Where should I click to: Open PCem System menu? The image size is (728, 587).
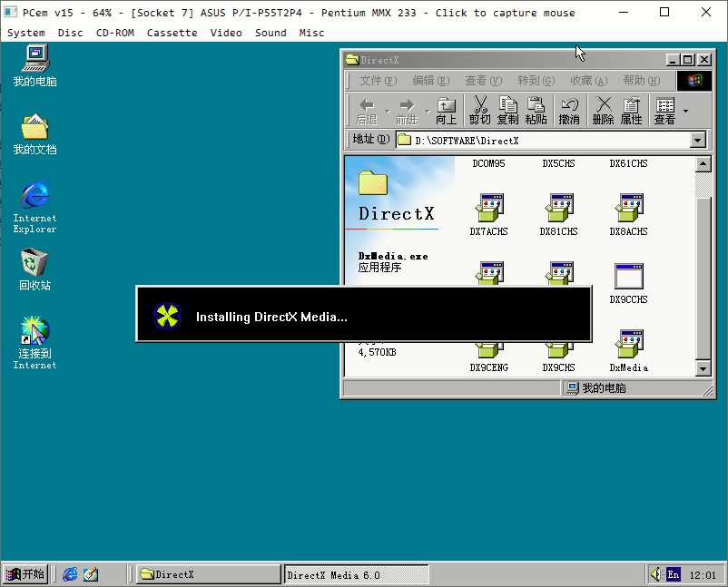(26, 33)
